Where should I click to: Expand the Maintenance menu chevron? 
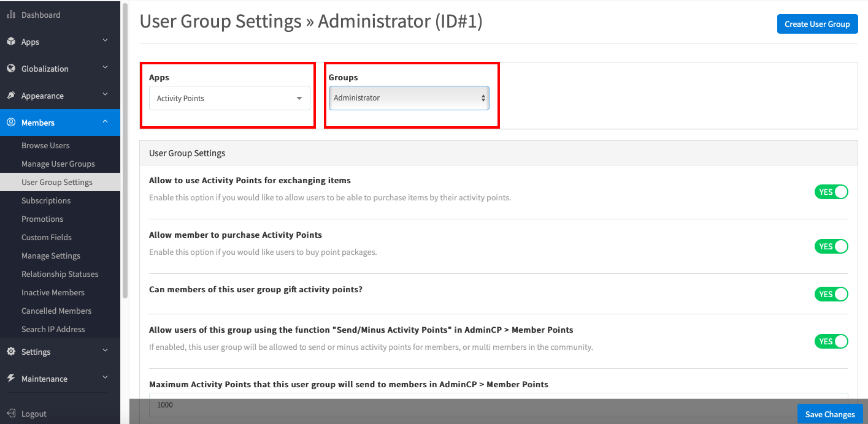tap(105, 378)
